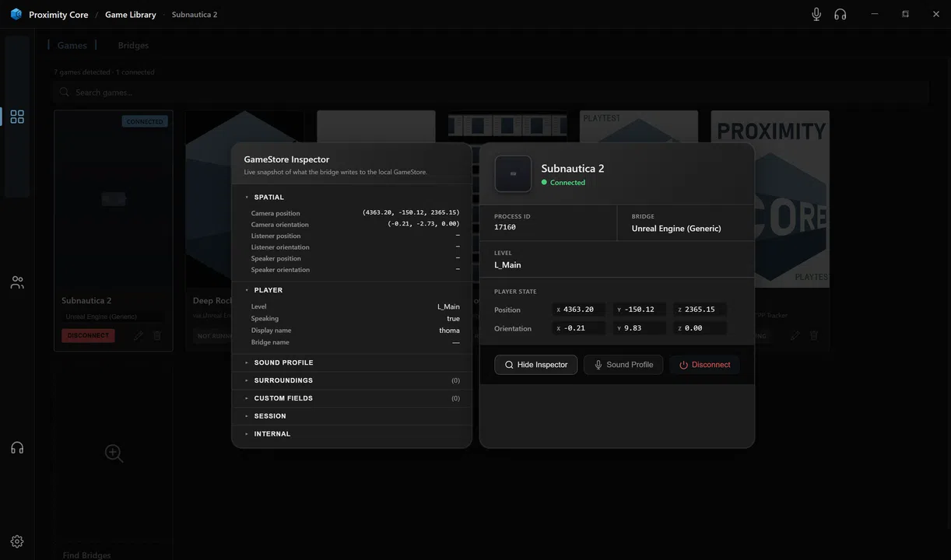Switch to the Games tab

(72, 45)
